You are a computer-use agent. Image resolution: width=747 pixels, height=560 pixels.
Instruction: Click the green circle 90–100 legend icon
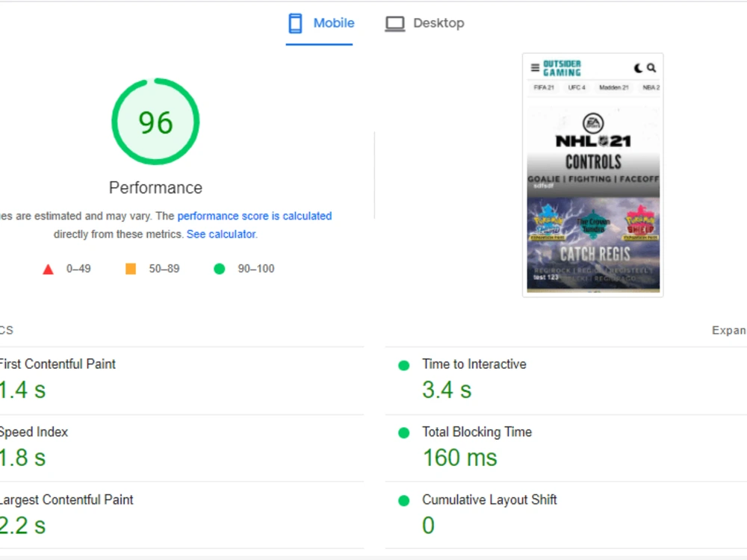pyautogui.click(x=219, y=269)
